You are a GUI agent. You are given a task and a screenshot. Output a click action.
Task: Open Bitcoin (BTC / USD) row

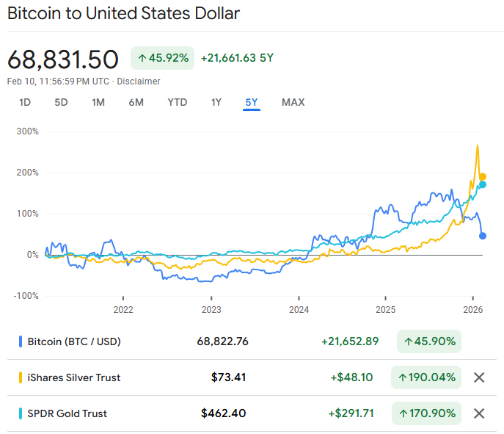coord(74,341)
